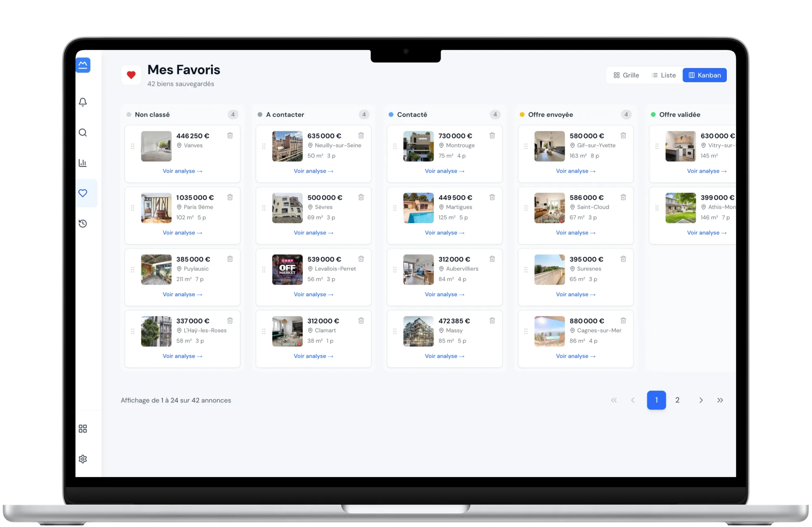Open the dashboard grid icon in sidebar
Screen dimensions: 812x527
tap(83, 428)
